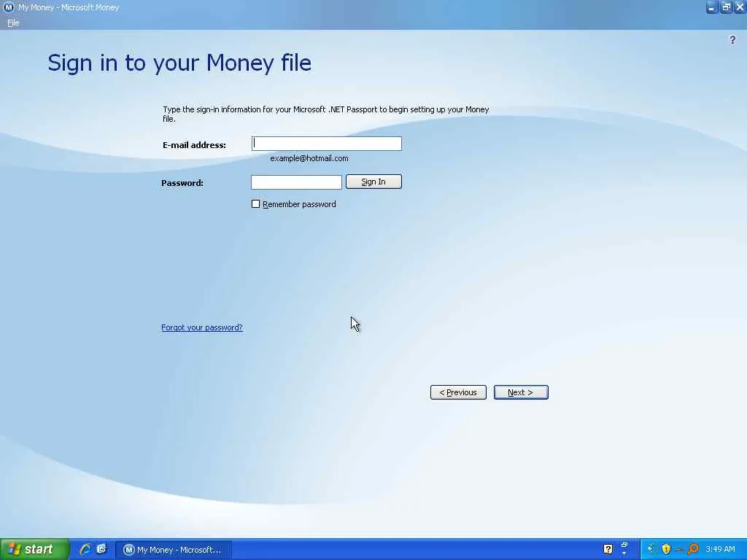Launch Internet Explorer from Quick Launch
The width and height of the screenshot is (747, 560).
coord(85,549)
